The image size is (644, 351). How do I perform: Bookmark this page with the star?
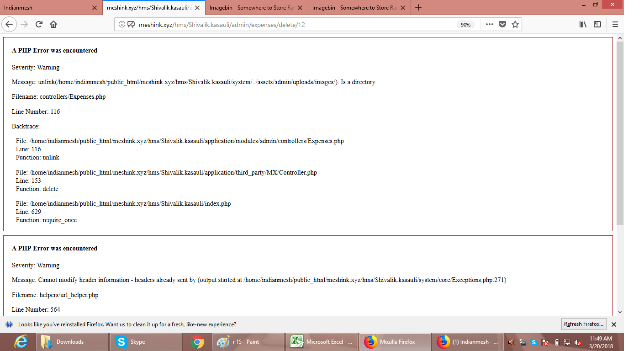pos(515,25)
